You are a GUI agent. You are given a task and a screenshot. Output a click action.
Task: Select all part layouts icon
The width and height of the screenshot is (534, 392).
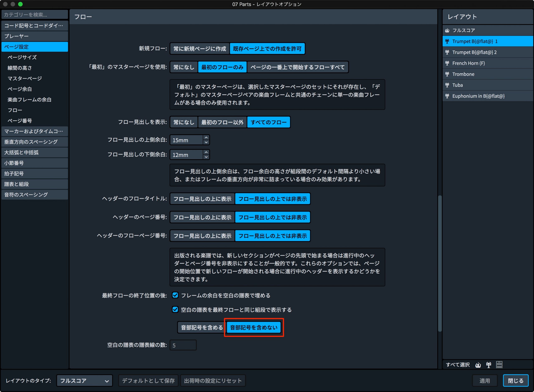[x=489, y=365]
